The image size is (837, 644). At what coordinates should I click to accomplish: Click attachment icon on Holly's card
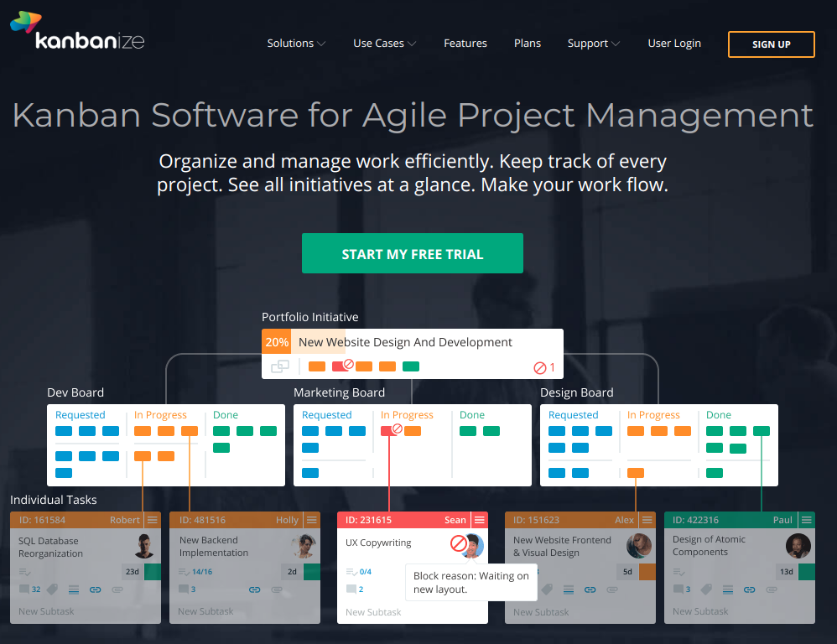click(277, 589)
